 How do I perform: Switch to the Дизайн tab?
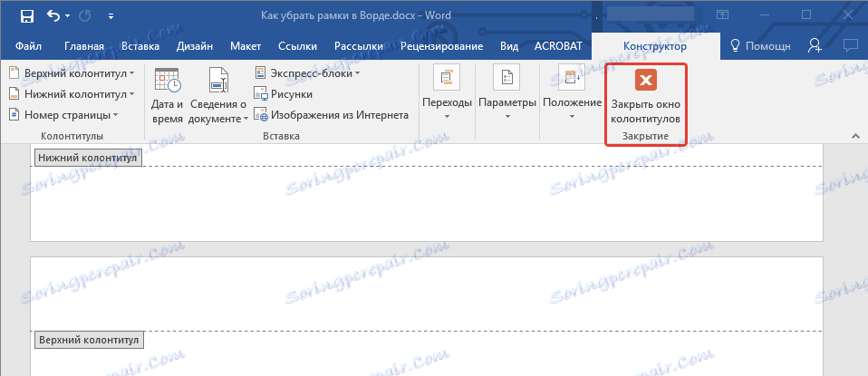pyautogui.click(x=195, y=46)
